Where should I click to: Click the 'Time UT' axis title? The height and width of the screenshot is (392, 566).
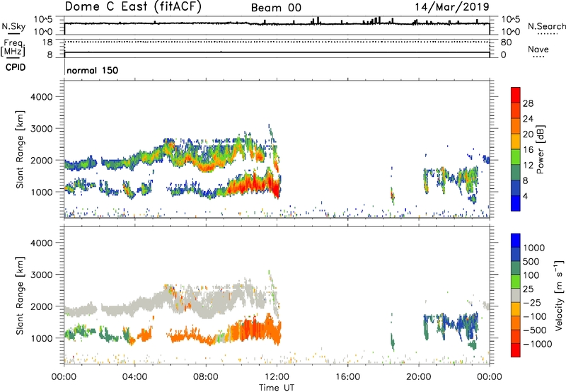click(277, 388)
